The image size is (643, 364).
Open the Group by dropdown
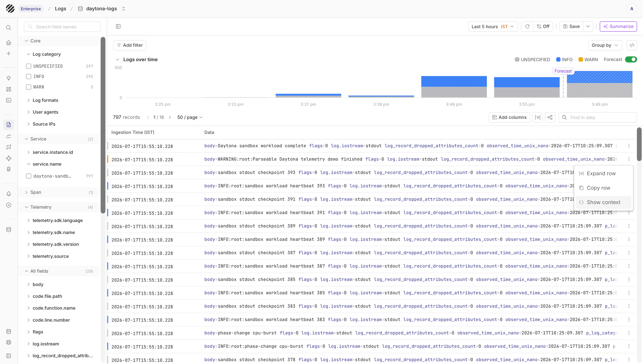coord(605,45)
